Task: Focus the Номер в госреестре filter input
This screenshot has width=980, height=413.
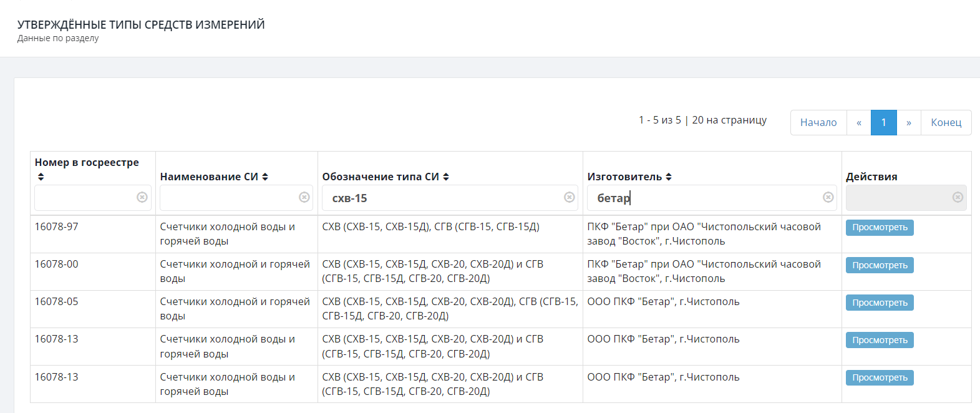Action: click(x=84, y=198)
